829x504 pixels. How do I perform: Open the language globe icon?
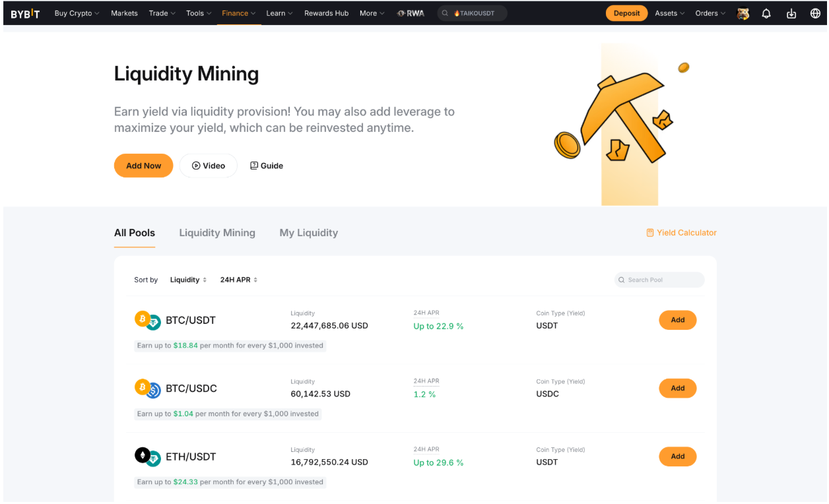pos(815,13)
